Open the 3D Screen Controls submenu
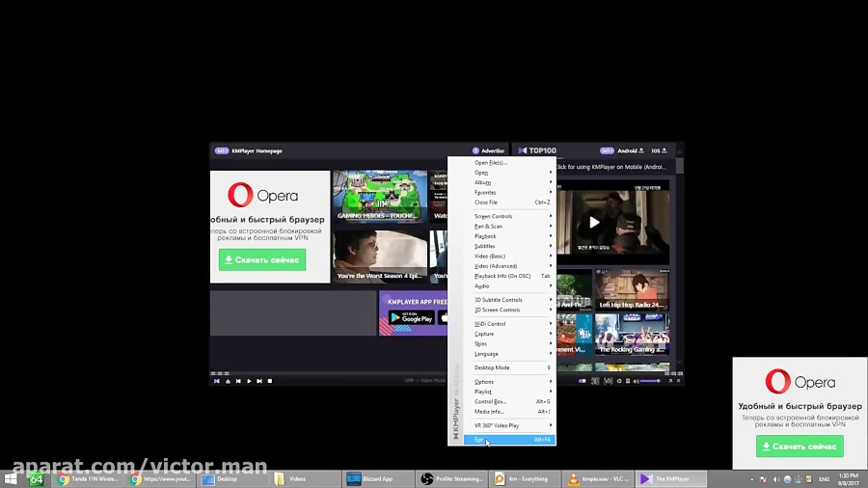868x488 pixels. 508,310
